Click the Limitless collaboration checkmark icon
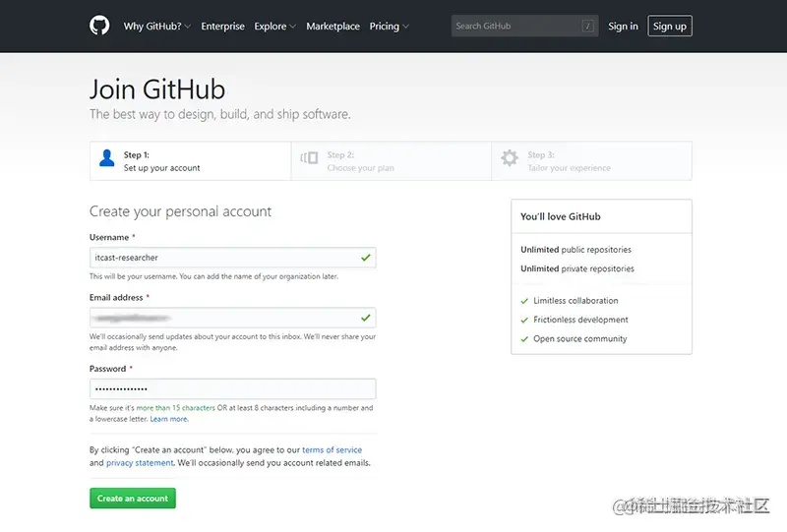 (524, 301)
